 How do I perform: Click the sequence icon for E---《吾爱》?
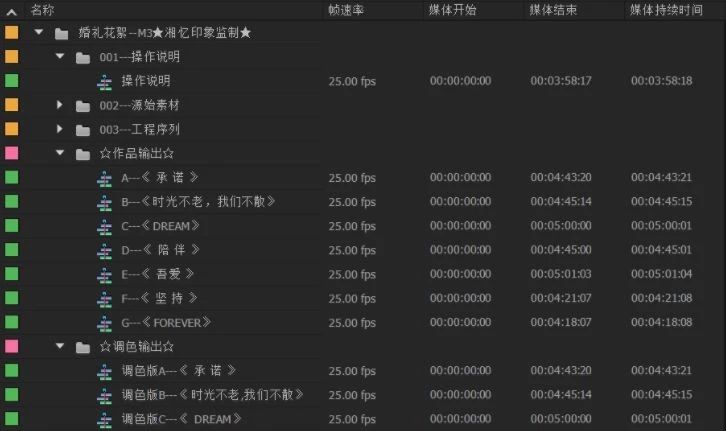105,275
